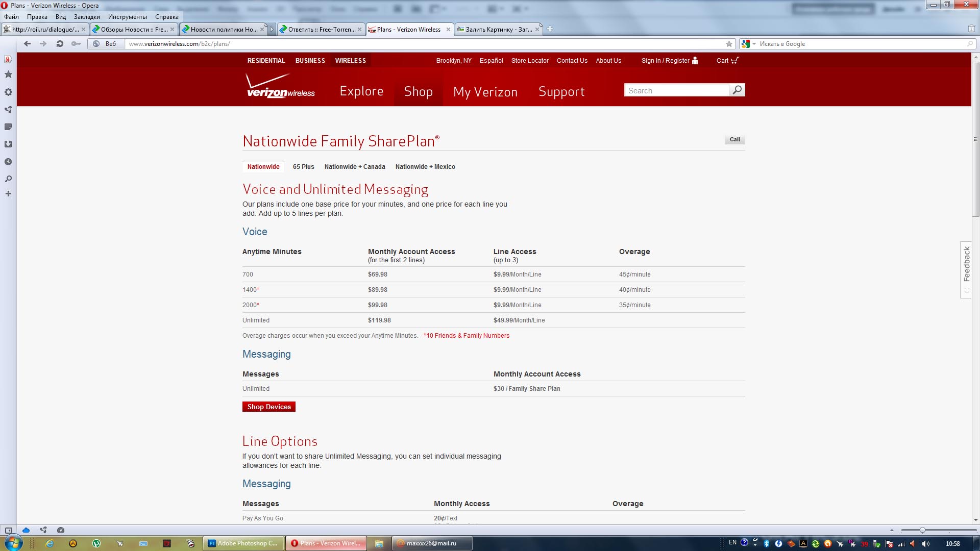Click the search magnifier on Verizon site
The height and width of the screenshot is (551, 980).
coord(737,90)
